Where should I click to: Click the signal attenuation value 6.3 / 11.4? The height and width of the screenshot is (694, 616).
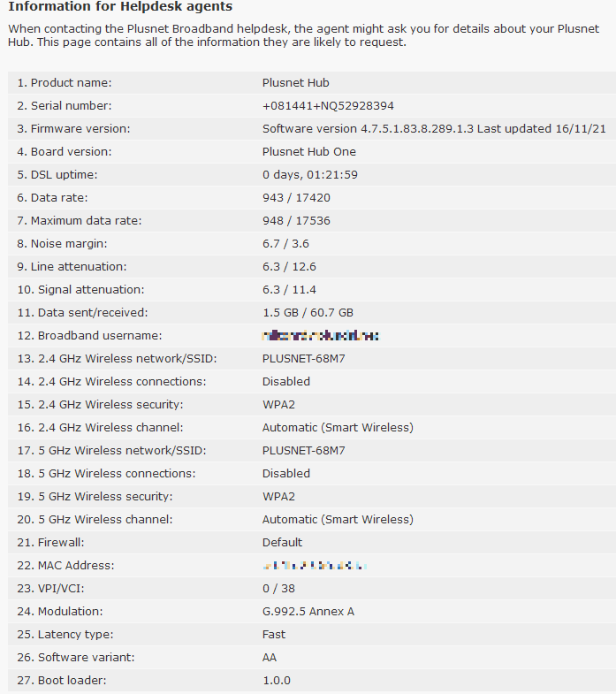[x=289, y=290]
